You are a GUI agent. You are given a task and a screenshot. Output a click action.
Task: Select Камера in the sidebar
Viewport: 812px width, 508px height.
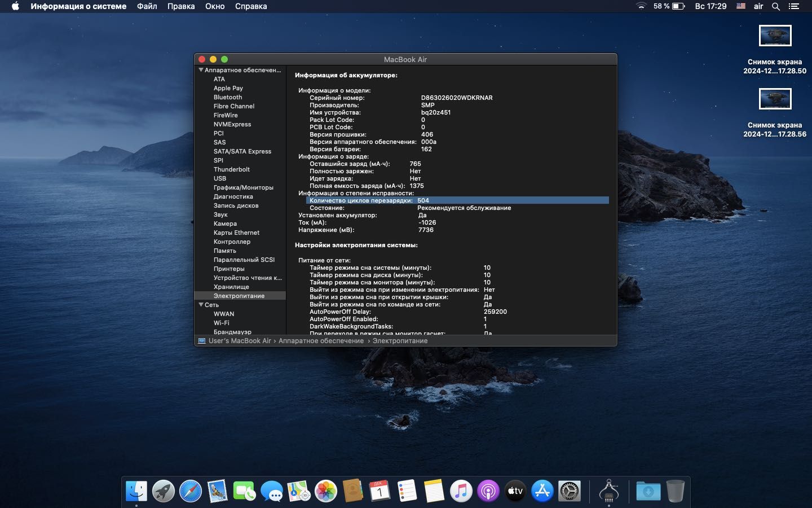click(225, 224)
